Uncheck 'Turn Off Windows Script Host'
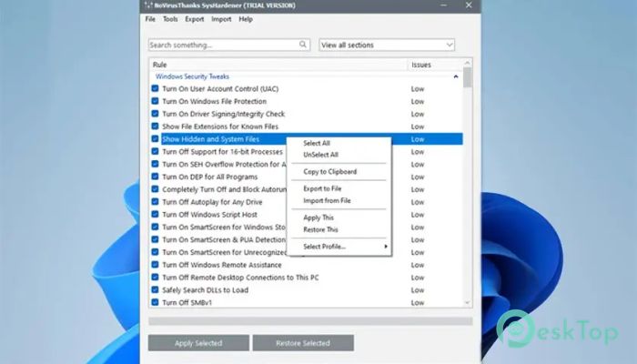This screenshot has width=637, height=364. click(155, 215)
